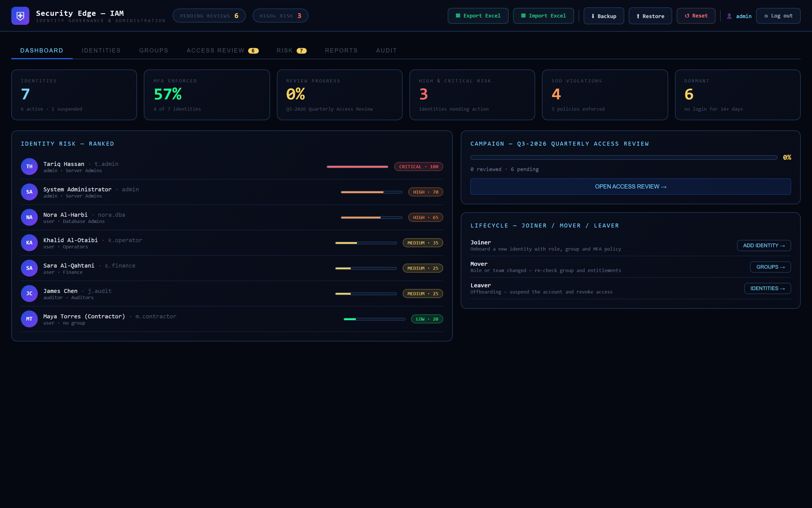Click the Review Progress 0% card
This screenshot has height=508, width=812.
(x=339, y=95)
